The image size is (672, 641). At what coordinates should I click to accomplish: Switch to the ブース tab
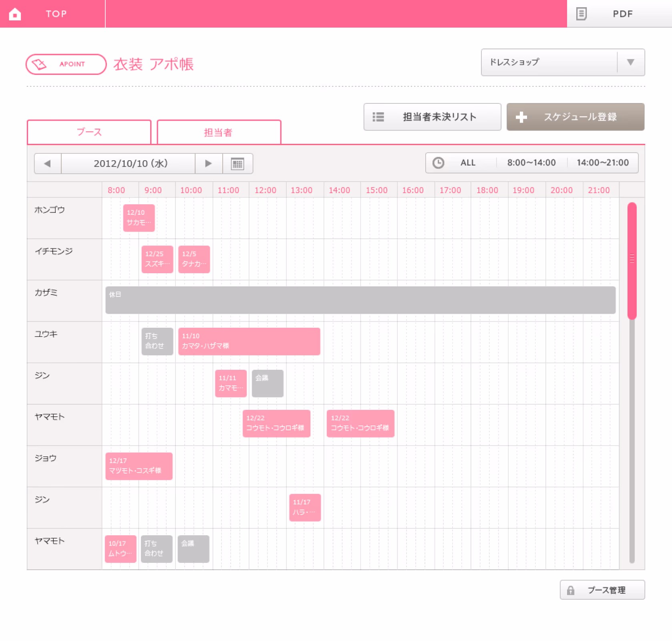click(89, 132)
